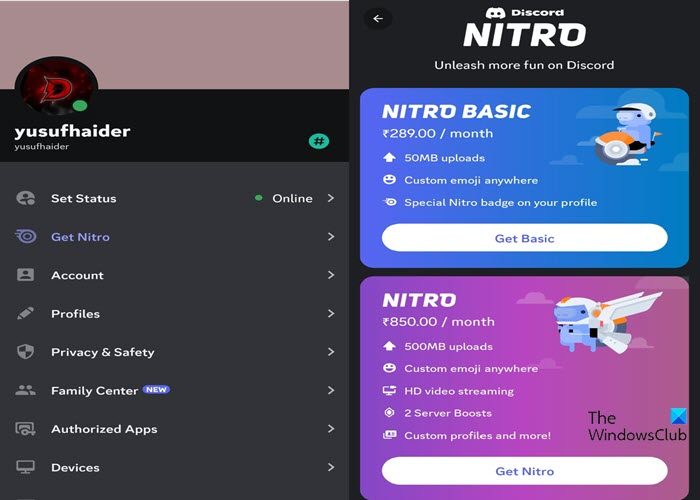Click emoji icon in Nitro card
This screenshot has height=500, width=700.
(x=389, y=368)
